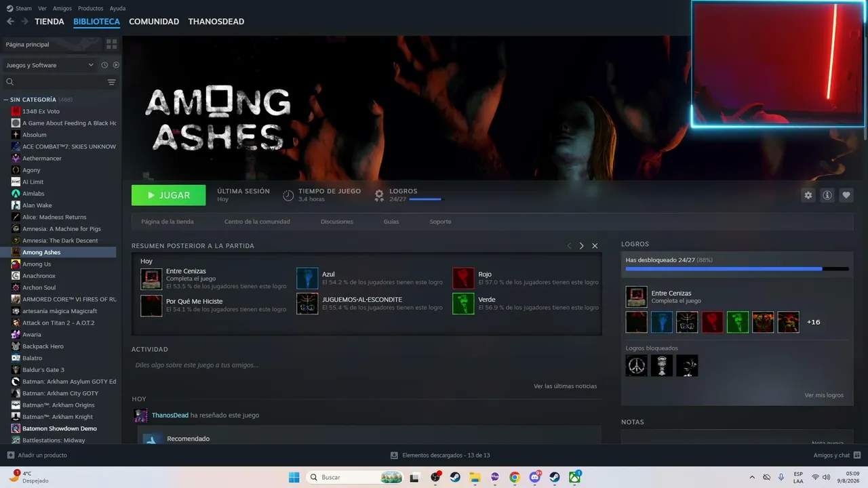Open the Xbox app from the taskbar
Viewport: 868px width, 488px height.
click(575, 477)
